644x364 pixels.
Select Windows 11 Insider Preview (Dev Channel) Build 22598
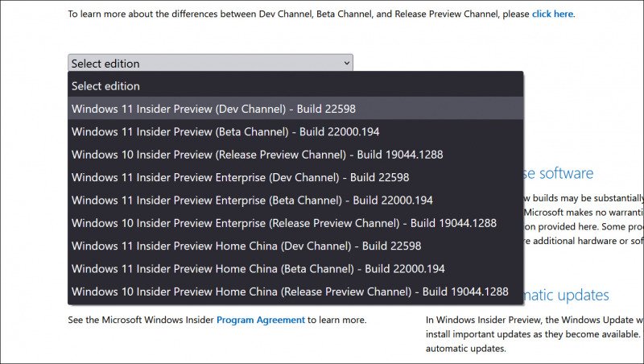click(295, 109)
